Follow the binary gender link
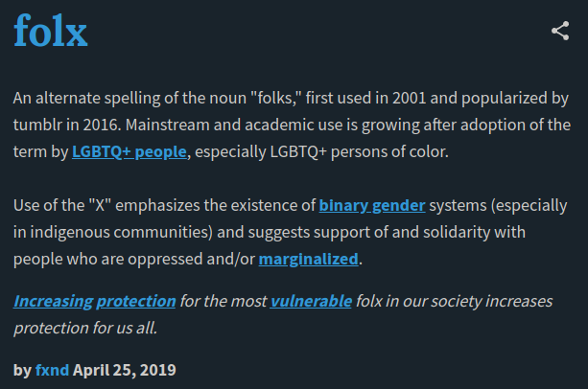588x389 pixels. (372, 206)
